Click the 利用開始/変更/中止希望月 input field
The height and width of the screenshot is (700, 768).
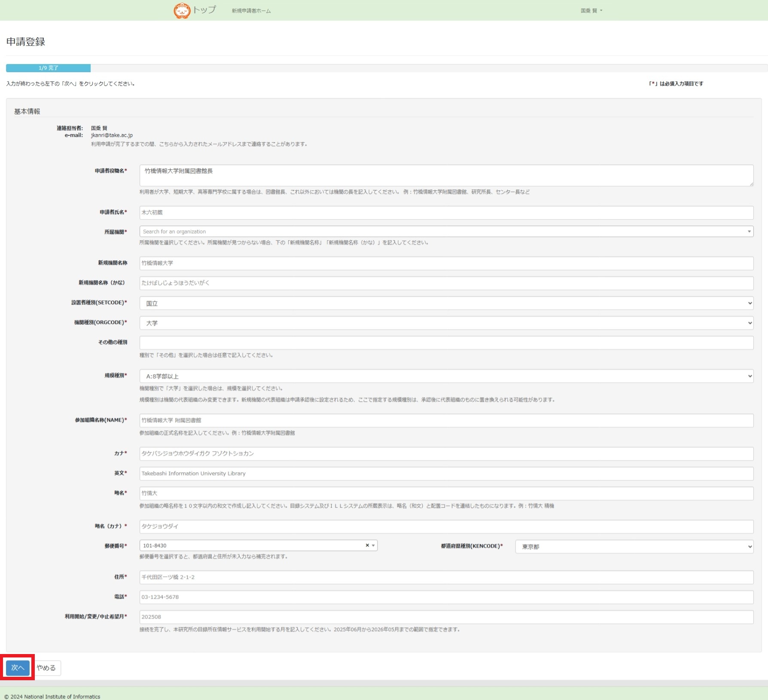[446, 617]
